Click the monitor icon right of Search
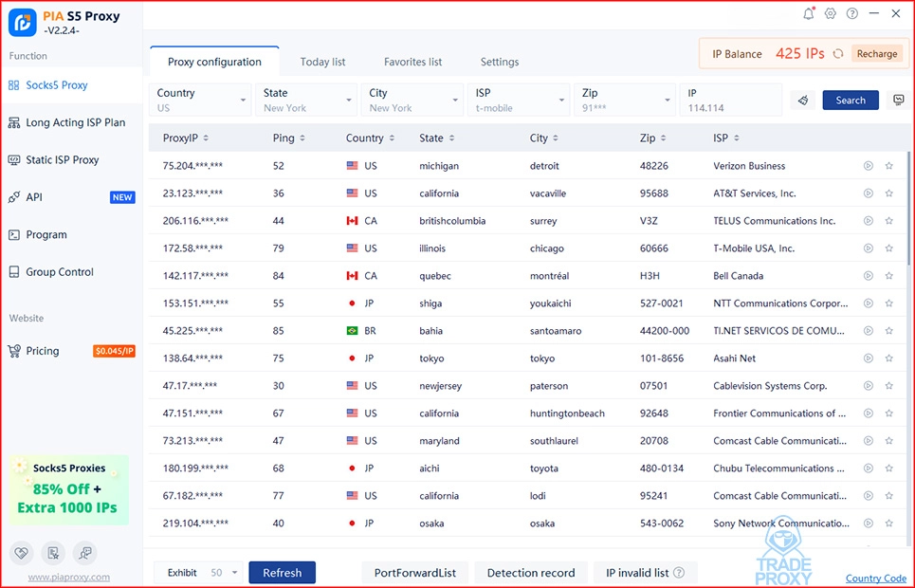Image resolution: width=915 pixels, height=588 pixels. click(899, 100)
